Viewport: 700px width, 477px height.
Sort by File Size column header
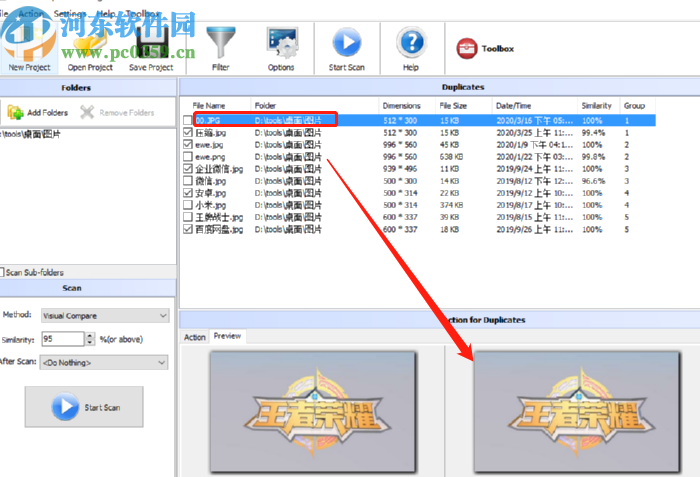(453, 106)
